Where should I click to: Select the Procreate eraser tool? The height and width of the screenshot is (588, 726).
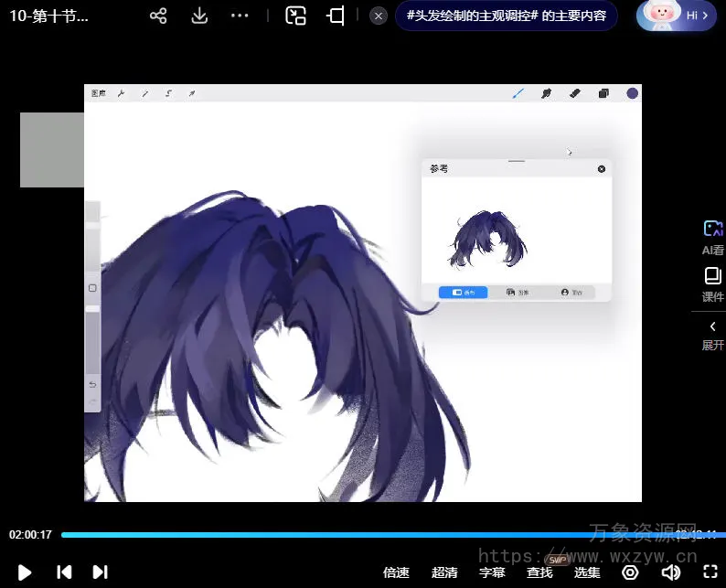574,93
